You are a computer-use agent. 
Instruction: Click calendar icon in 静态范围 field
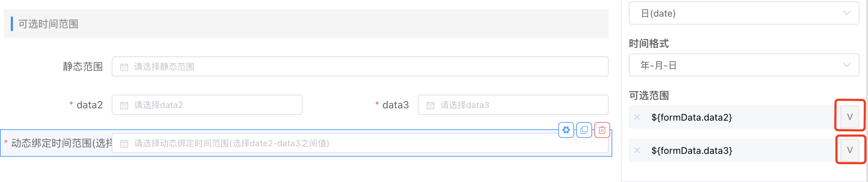pos(124,67)
